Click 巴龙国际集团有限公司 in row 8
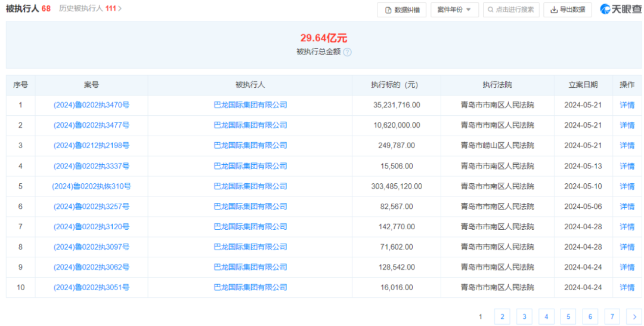The width and height of the screenshot is (644, 326). coord(250,247)
